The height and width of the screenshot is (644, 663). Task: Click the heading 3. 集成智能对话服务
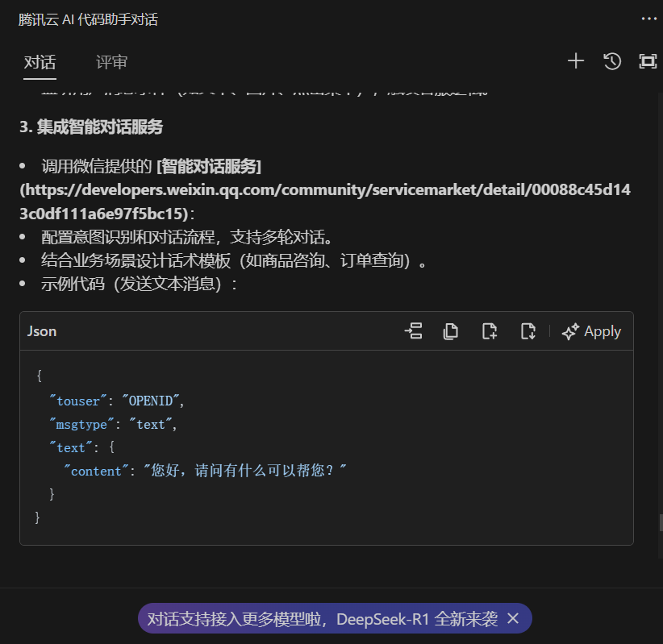coord(91,127)
